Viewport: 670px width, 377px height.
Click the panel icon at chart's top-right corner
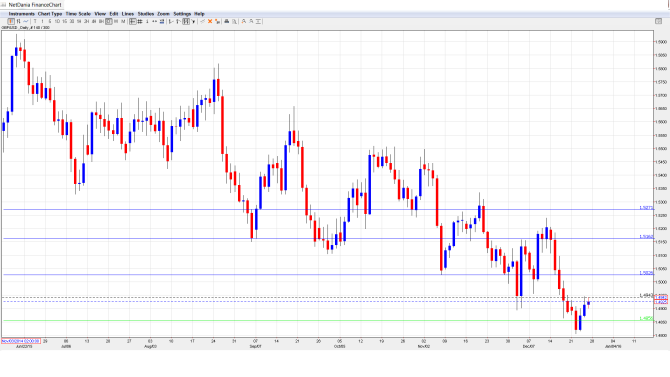pyautogui.click(x=658, y=21)
